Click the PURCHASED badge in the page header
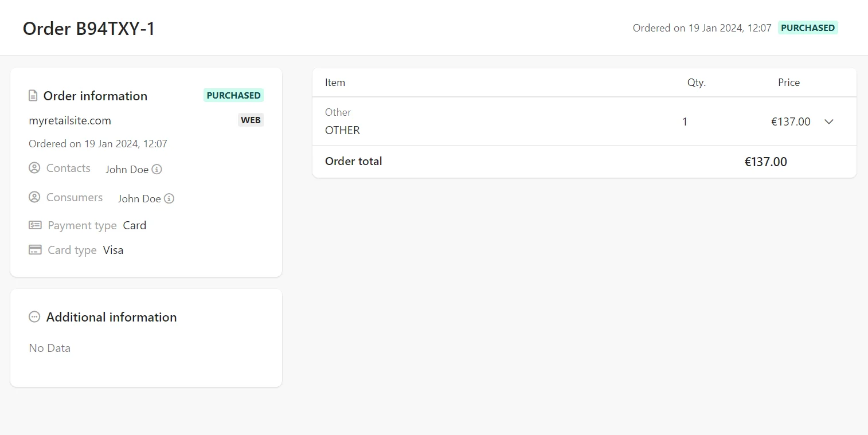This screenshot has width=868, height=435. click(x=808, y=28)
